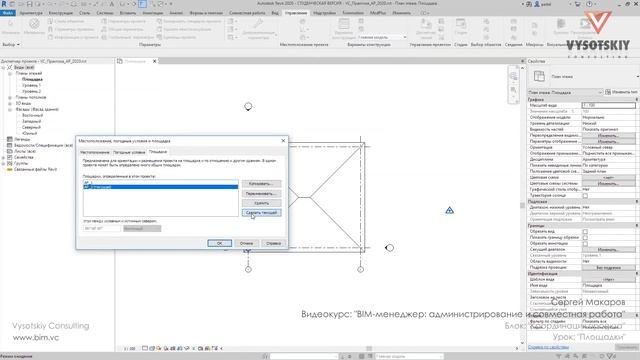Viewport: 640px width, 360px height.
Task: Open the Главная модель dropdown in ribbon
Action: [x=382, y=37]
